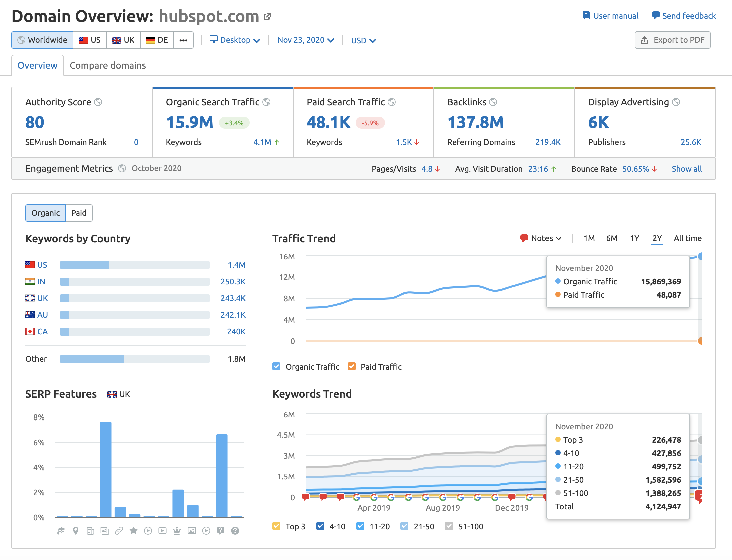Click the chain link site links icon
This screenshot has width=732, height=560.
(119, 531)
